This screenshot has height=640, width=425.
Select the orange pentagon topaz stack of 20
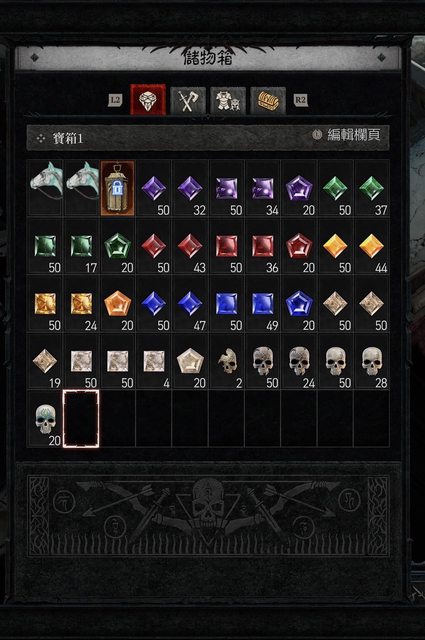118,304
